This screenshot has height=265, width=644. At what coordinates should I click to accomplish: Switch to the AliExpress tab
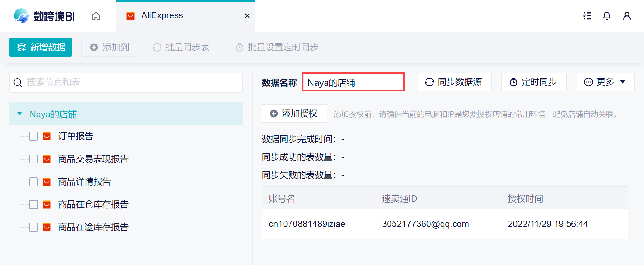coord(185,16)
